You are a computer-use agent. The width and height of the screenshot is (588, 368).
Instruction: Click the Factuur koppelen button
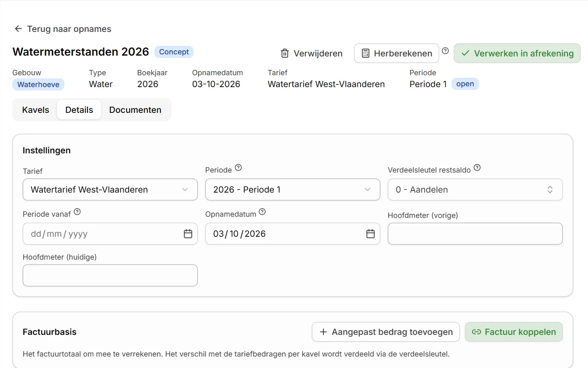pyautogui.click(x=514, y=332)
